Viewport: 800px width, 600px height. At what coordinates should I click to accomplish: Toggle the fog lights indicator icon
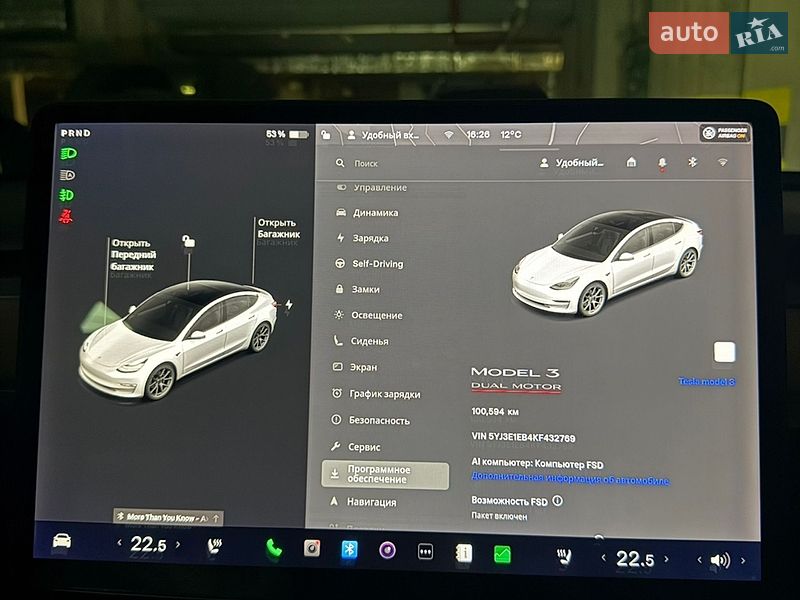point(66,195)
